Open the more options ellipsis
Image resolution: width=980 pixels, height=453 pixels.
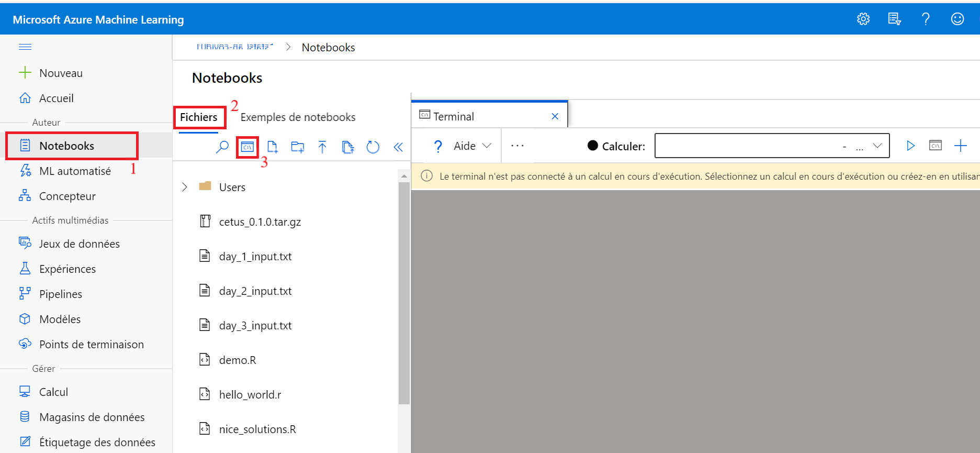(517, 146)
